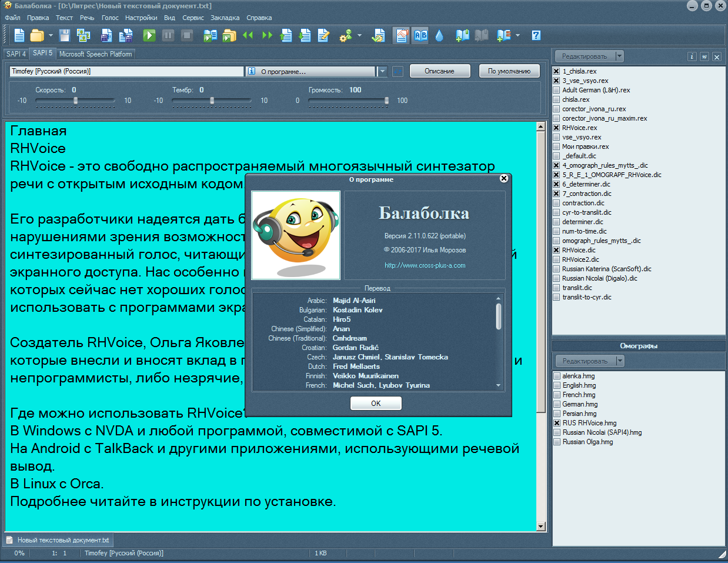Click the blue question mark help icon
Image resolution: width=728 pixels, height=563 pixels.
point(536,35)
